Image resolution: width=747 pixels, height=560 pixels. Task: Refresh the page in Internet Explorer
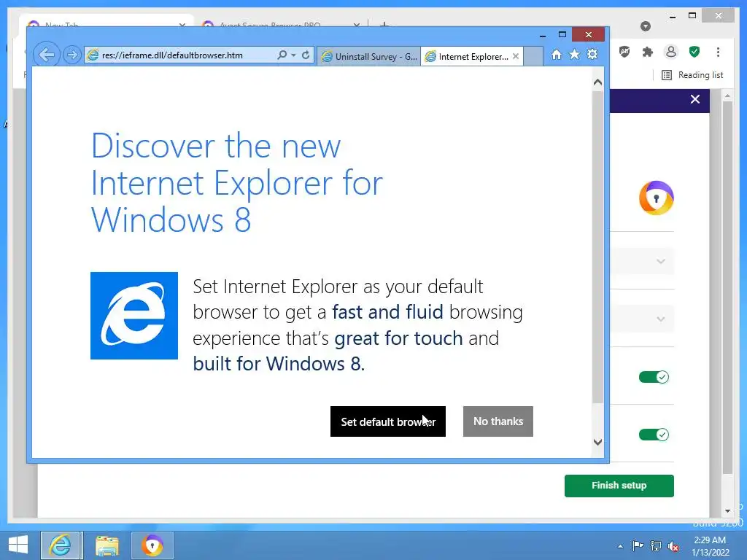306,55
